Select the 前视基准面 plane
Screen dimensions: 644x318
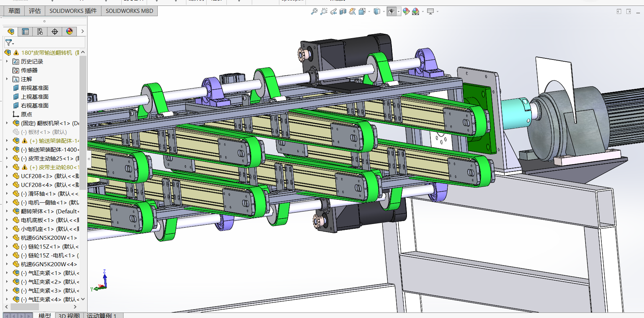click(x=35, y=88)
